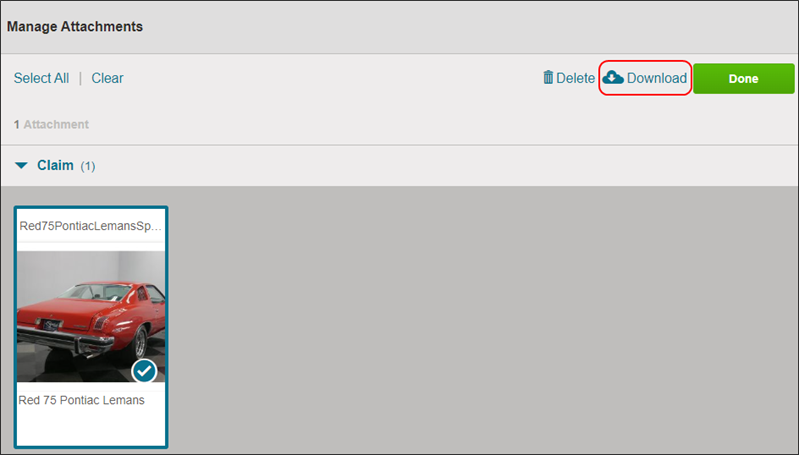Click the Delete text label
This screenshot has height=455, width=799.
point(575,78)
